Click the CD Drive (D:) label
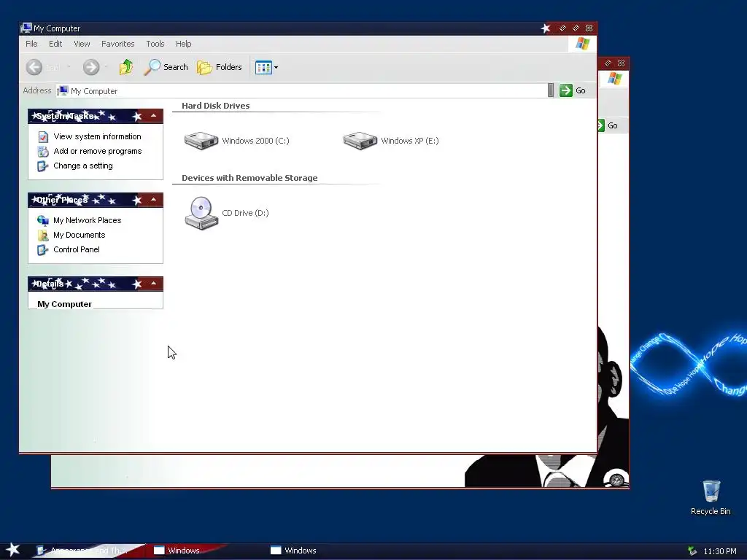Screen dimensions: 747x560 pyautogui.click(x=245, y=214)
